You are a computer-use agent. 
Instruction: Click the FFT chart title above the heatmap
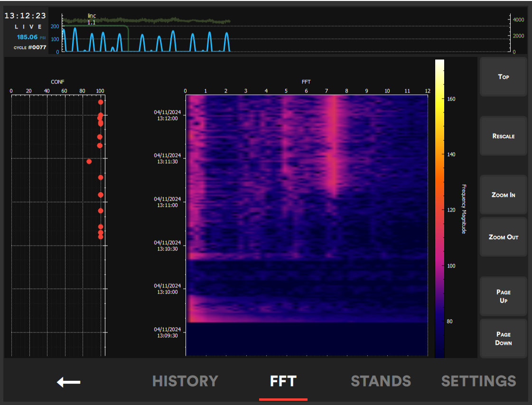coord(306,82)
